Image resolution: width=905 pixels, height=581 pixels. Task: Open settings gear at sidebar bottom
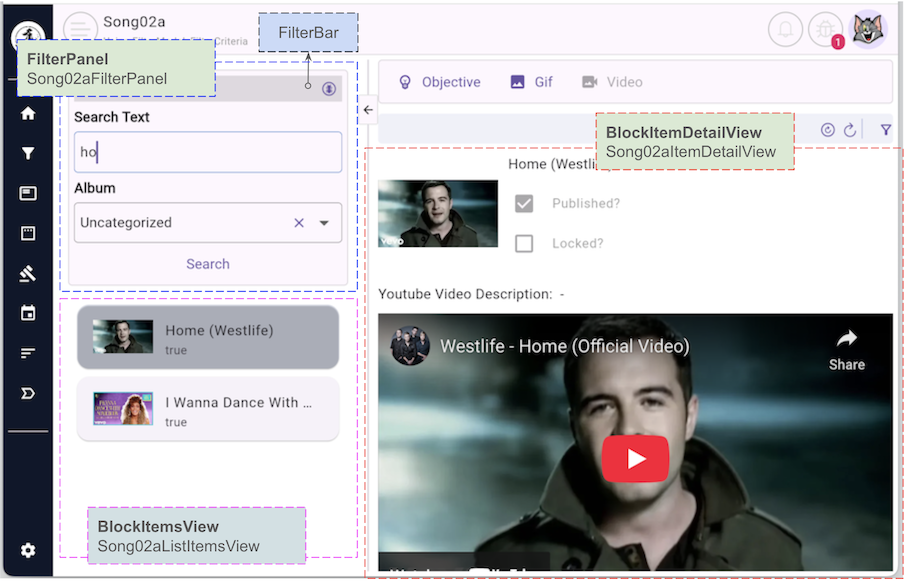[x=28, y=550]
